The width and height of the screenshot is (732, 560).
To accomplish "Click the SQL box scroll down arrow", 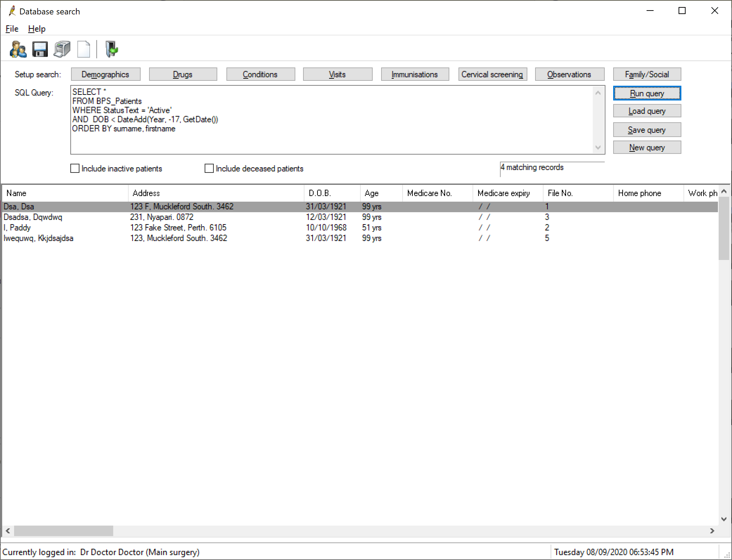I will pos(598,147).
